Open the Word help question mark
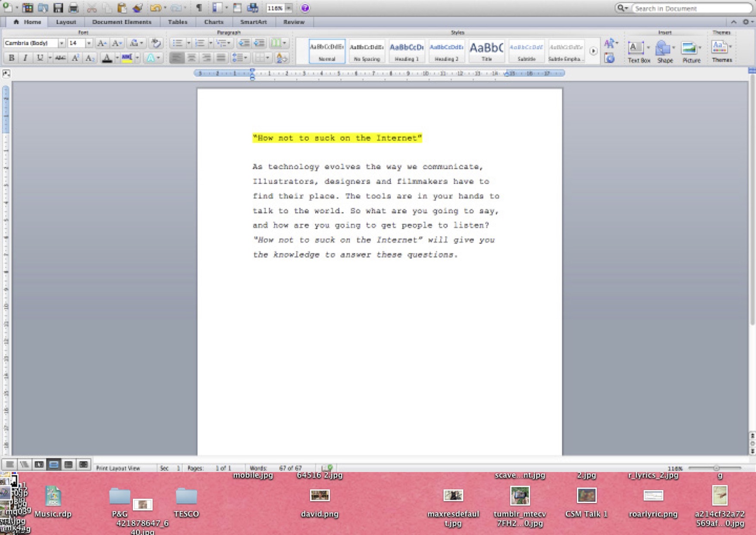This screenshot has height=535, width=756. pyautogui.click(x=305, y=8)
